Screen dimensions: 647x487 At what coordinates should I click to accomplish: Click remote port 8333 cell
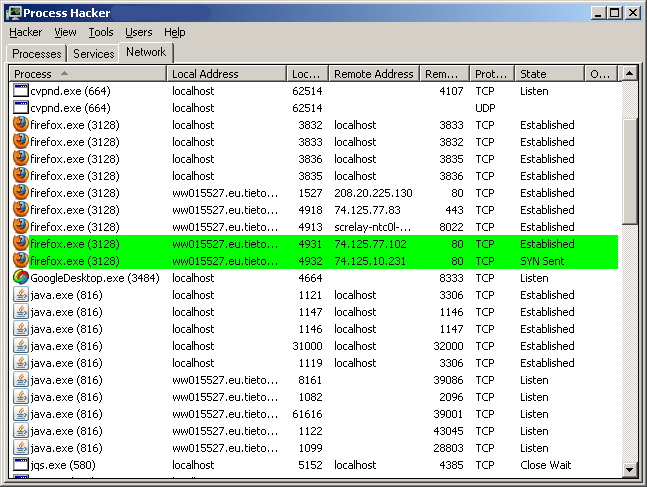pyautogui.click(x=451, y=278)
